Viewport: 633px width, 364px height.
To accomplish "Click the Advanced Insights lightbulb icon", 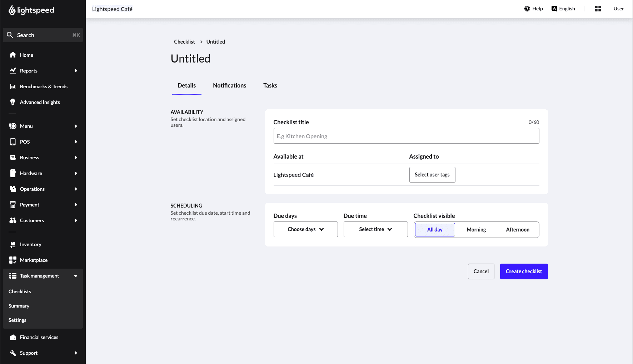I will (13, 102).
